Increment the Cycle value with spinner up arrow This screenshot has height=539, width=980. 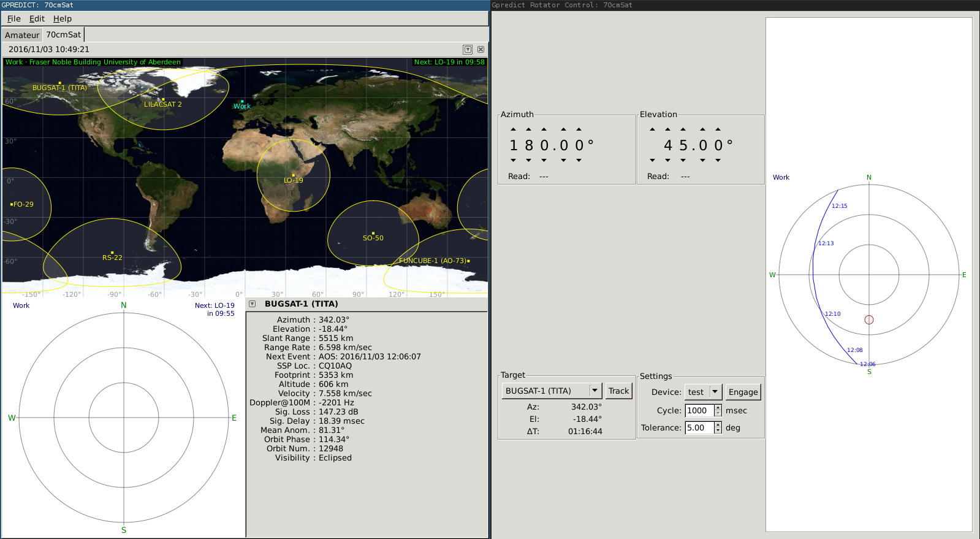718,408
